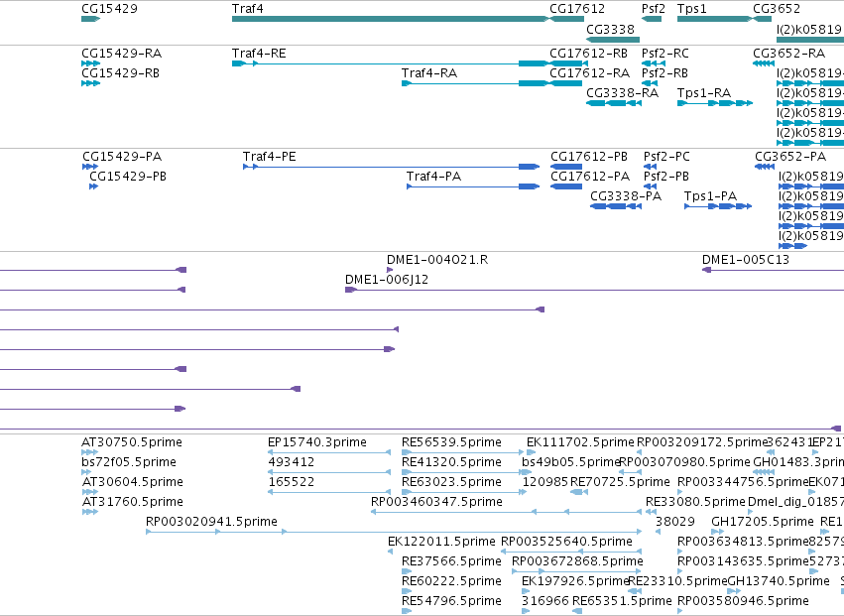
Task: Open the CG3652 gene label
Action: pyautogui.click(x=777, y=9)
